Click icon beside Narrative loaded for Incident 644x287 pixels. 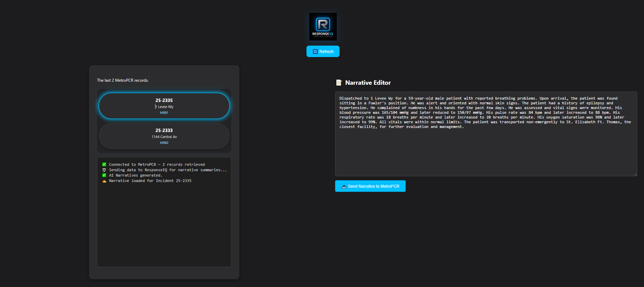tap(104, 181)
